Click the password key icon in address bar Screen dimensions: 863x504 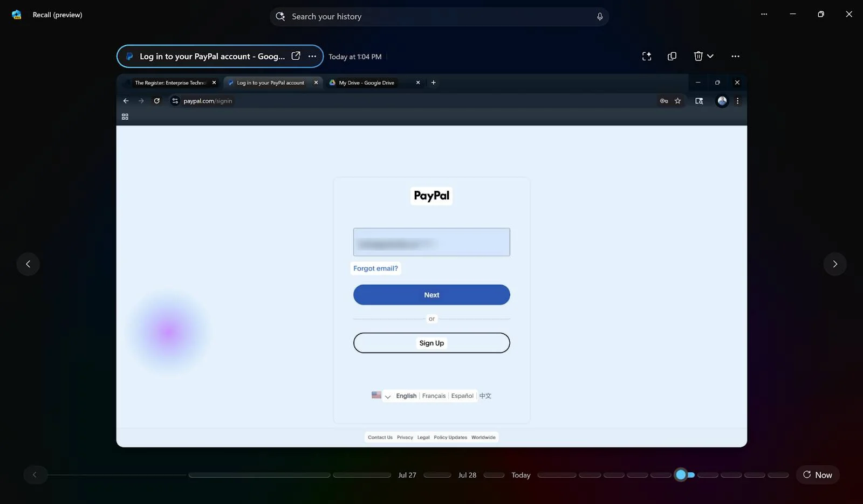tap(663, 101)
